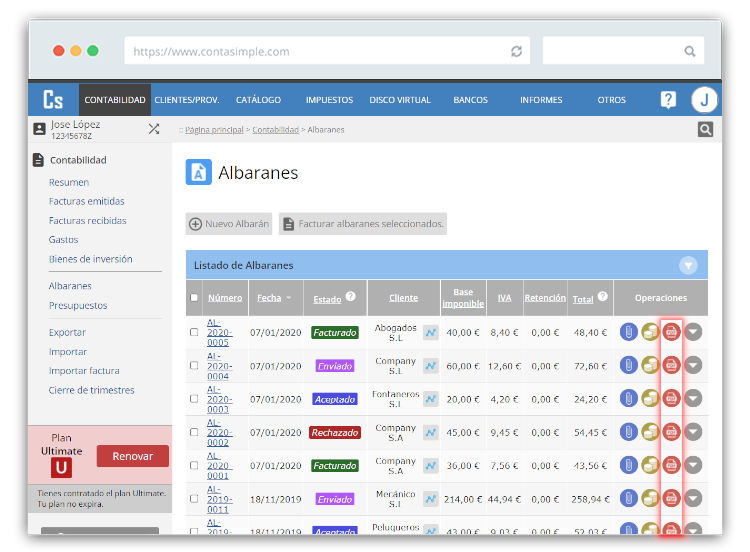Check the box for albarán AL-2020-0005
The width and height of the screenshot is (750, 552).
[x=194, y=332]
